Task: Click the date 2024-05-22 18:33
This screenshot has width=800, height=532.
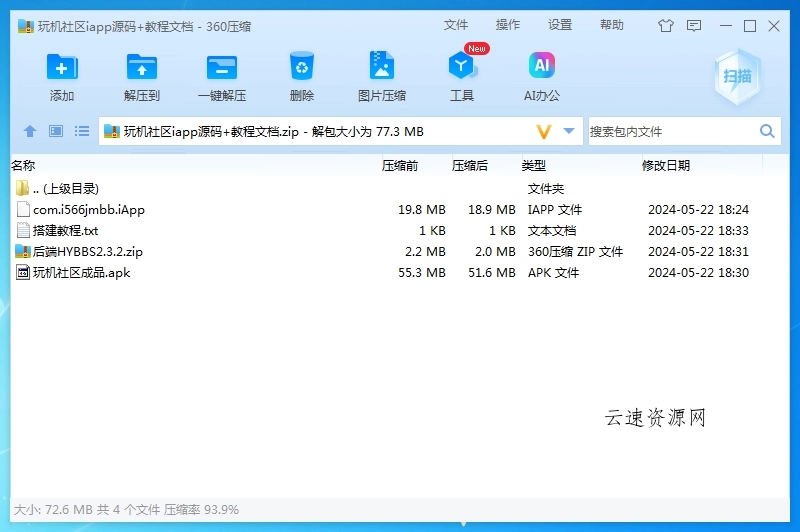Action: (698, 231)
